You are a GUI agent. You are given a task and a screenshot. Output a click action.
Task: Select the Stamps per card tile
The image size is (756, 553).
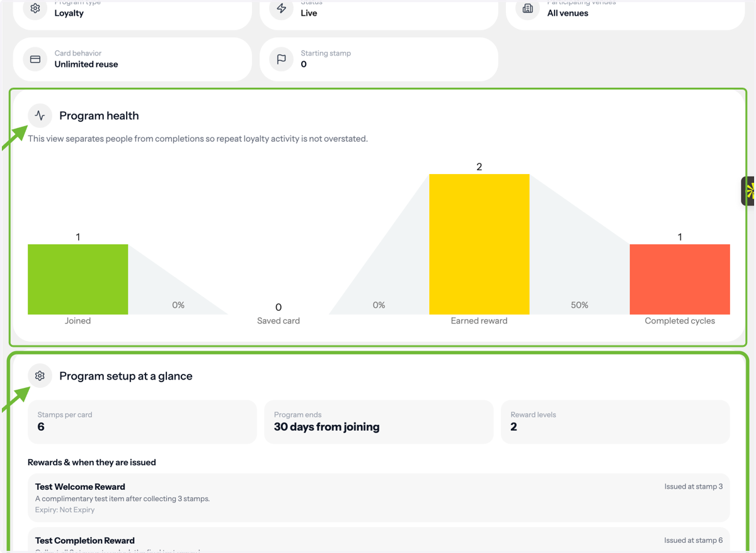(142, 422)
